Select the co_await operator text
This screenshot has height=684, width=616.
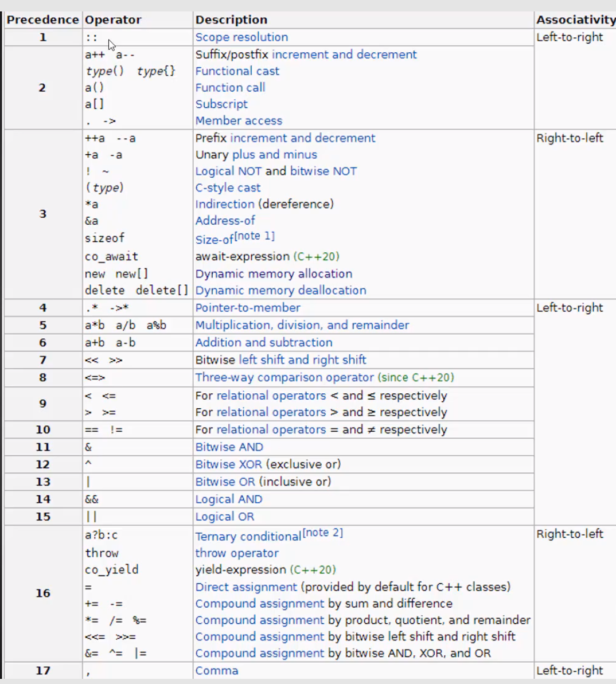[111, 257]
